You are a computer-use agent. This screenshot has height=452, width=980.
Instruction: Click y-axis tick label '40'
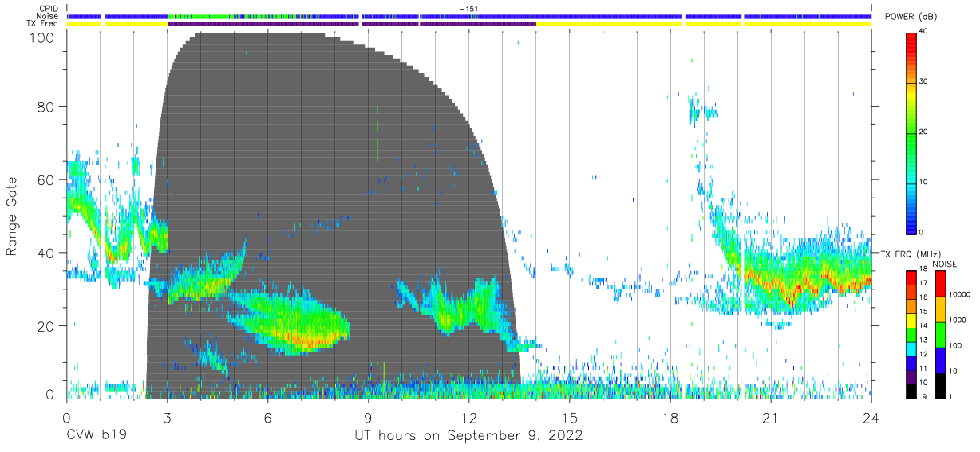(x=46, y=253)
